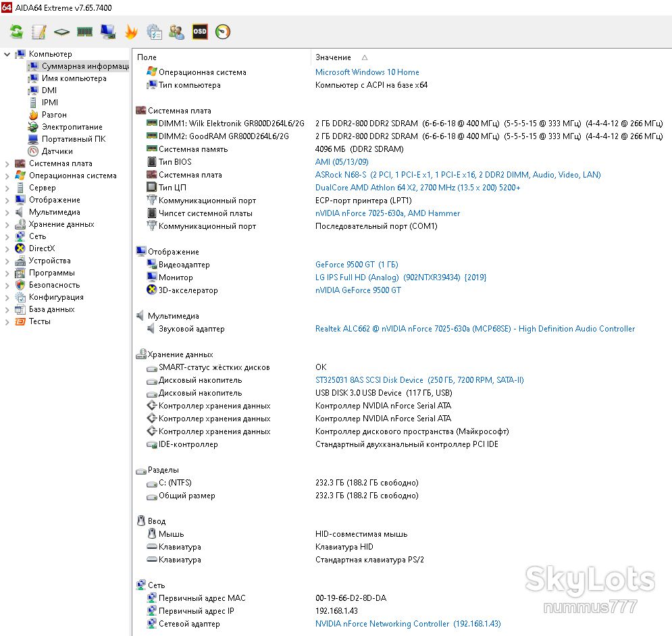Open the CPU chip toolbar icon
This screenshot has height=636, width=672.
[x=61, y=32]
